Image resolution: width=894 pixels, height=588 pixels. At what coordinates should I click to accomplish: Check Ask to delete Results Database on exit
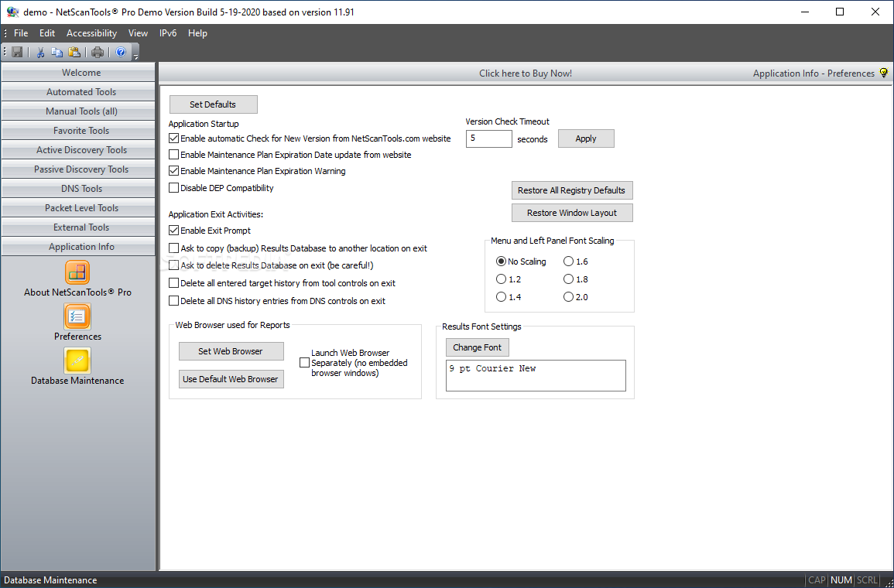pos(174,265)
